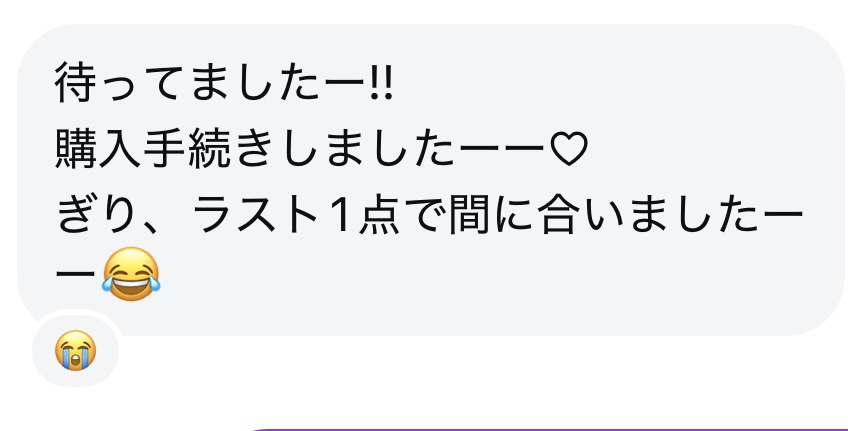
Task: Open the crying face reaction on message
Action: tap(76, 350)
